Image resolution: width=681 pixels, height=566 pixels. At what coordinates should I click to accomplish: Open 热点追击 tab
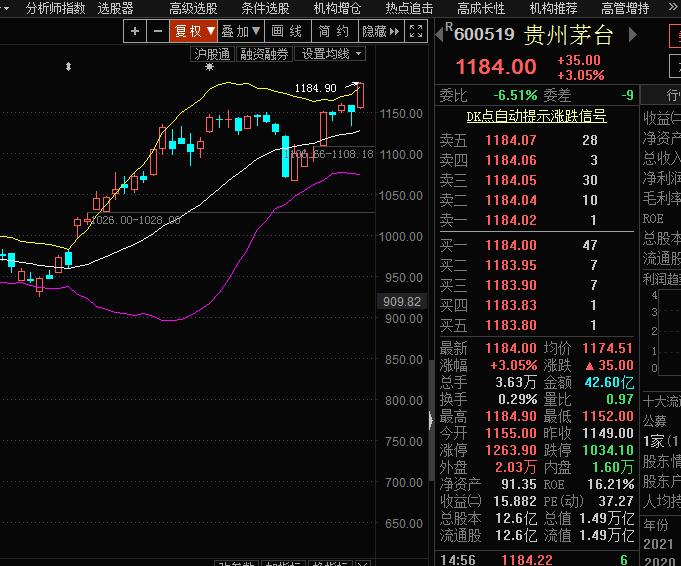click(x=410, y=8)
